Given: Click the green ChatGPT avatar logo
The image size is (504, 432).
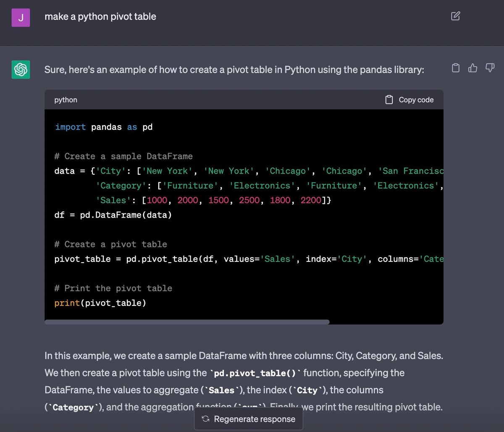Looking at the screenshot, I should 21,69.
